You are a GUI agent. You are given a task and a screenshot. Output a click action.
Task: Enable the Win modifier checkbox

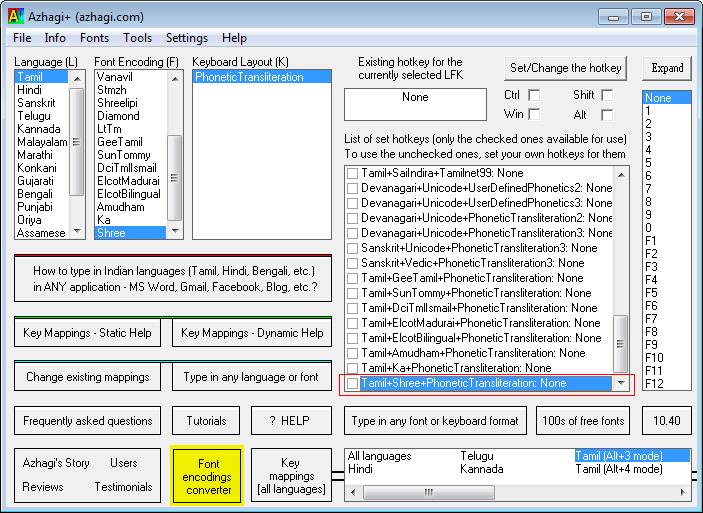click(534, 114)
